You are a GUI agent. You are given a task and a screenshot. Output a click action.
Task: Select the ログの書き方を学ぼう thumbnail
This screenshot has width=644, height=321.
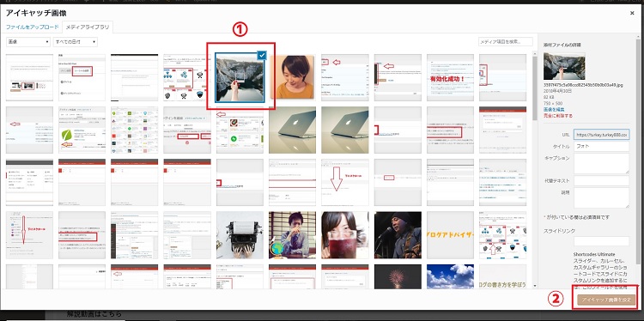pos(502,276)
